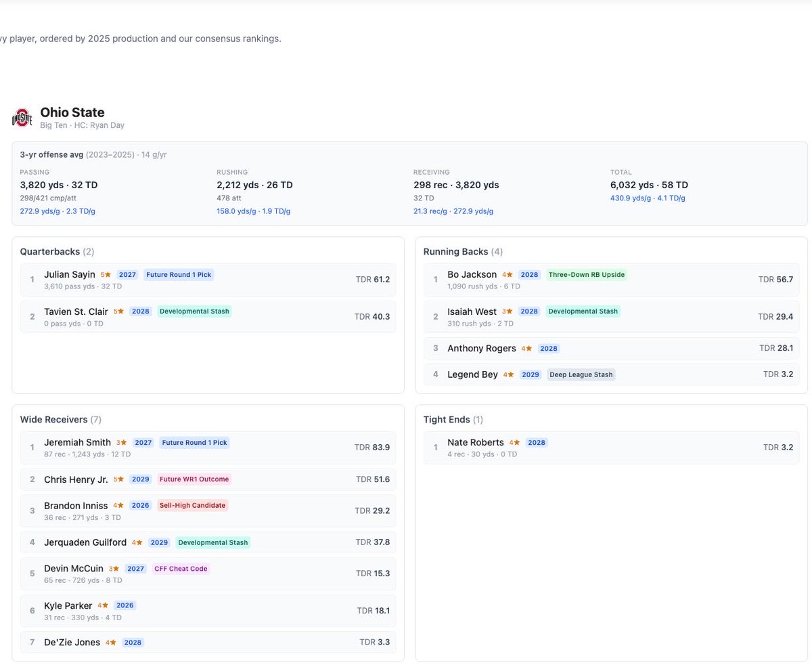The height and width of the screenshot is (671, 812).
Task: Click the TDR 83.9 rating value
Action: [372, 448]
